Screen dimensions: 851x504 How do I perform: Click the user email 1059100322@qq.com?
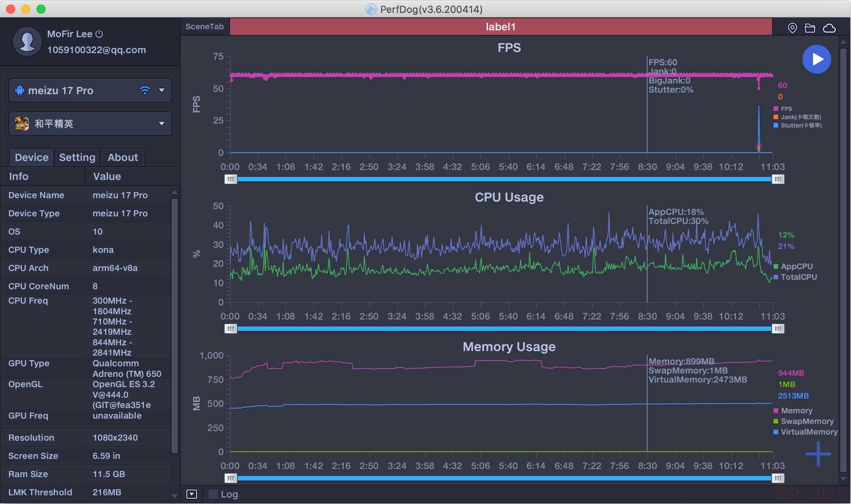pos(96,50)
